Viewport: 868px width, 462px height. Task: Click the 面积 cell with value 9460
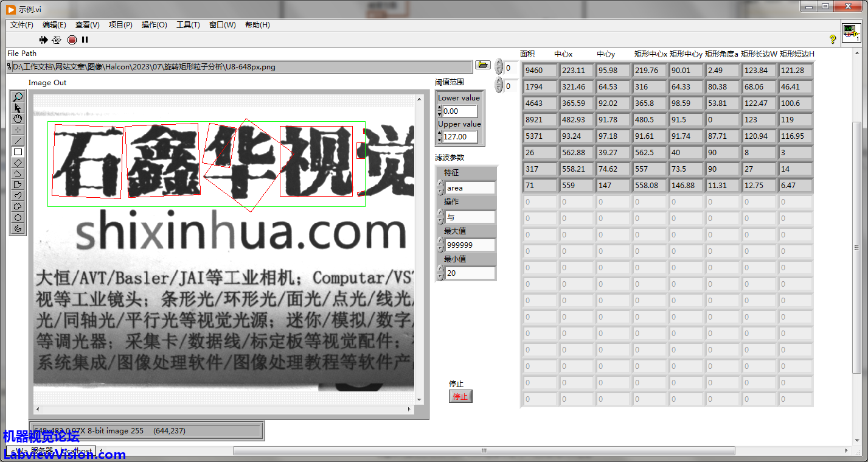540,70
